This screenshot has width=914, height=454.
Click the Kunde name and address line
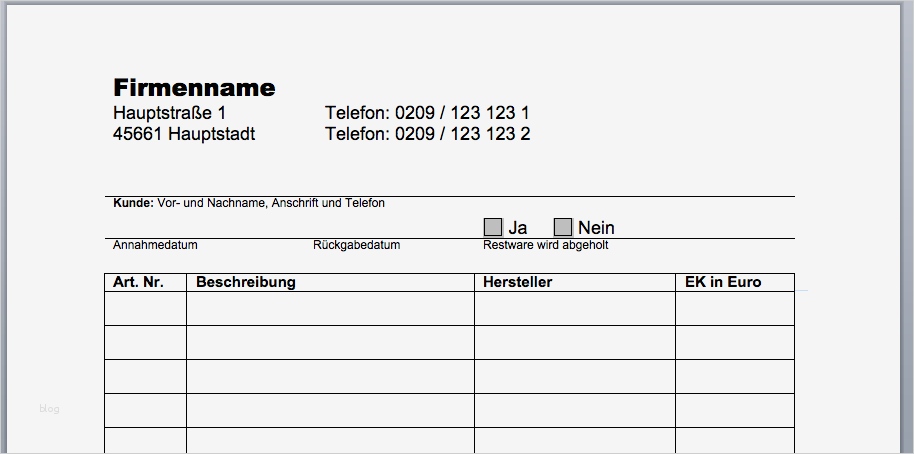tap(249, 203)
